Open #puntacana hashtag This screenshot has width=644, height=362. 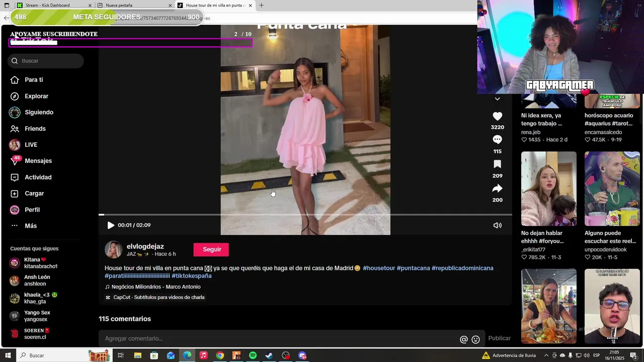(414, 268)
